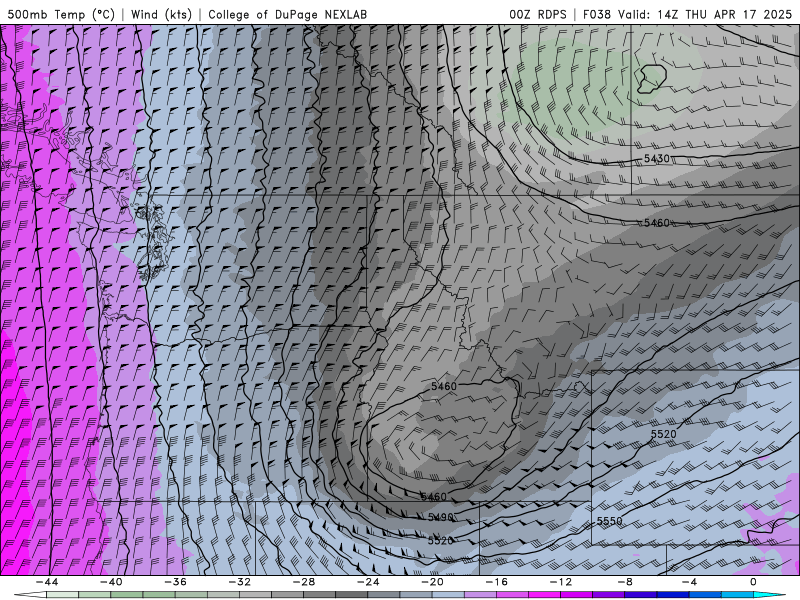800x600 pixels.
Task: Click the "00Z RDPS" model label
Action: pos(538,14)
